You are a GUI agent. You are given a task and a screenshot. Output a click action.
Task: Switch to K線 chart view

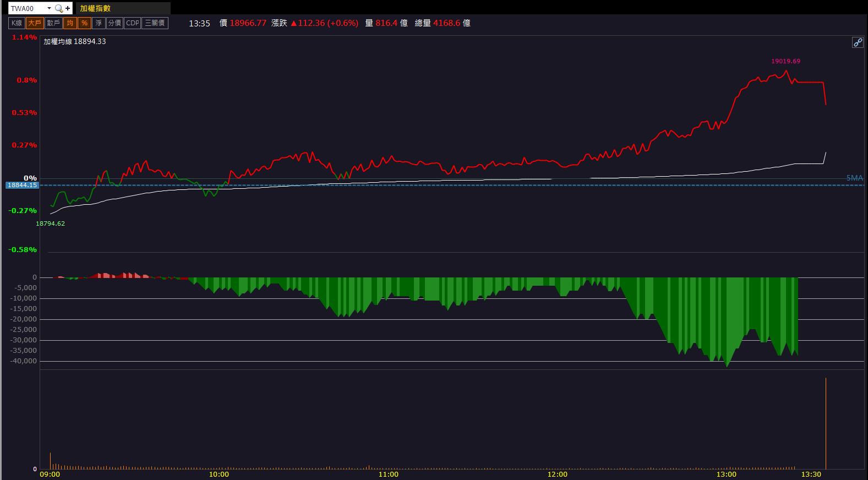click(17, 23)
